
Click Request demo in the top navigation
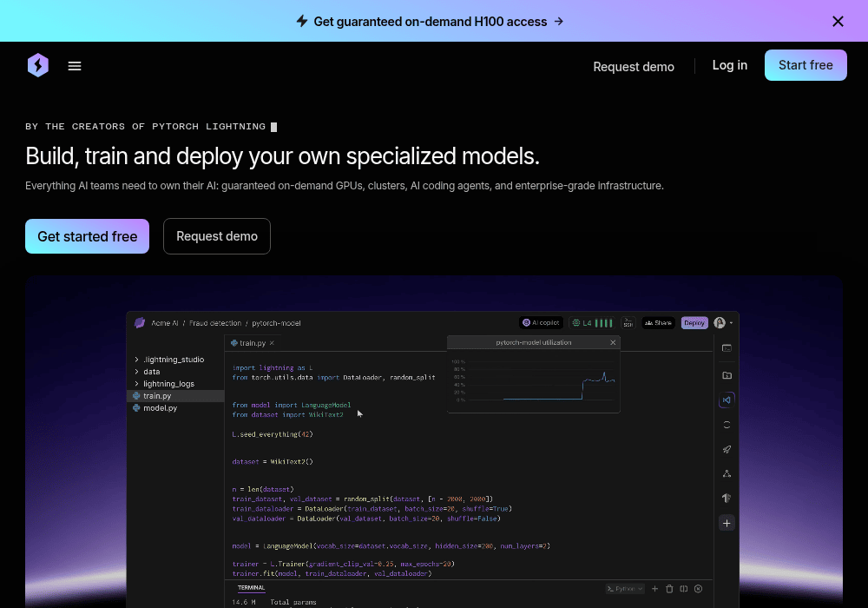(634, 67)
